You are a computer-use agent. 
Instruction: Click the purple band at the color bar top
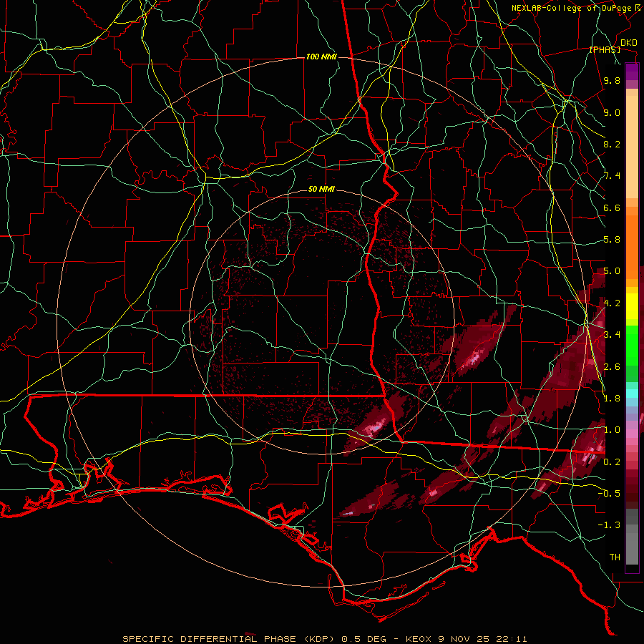[x=632, y=72]
